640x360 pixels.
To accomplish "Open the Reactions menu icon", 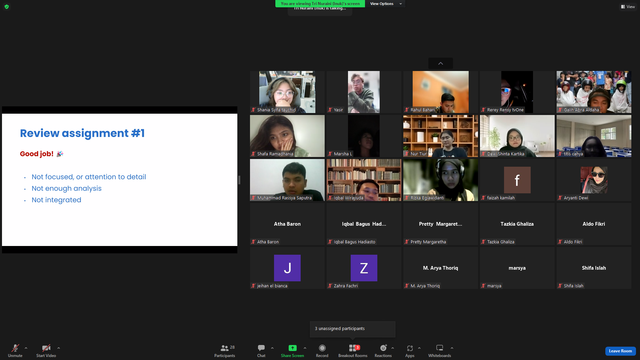I will tap(383, 348).
